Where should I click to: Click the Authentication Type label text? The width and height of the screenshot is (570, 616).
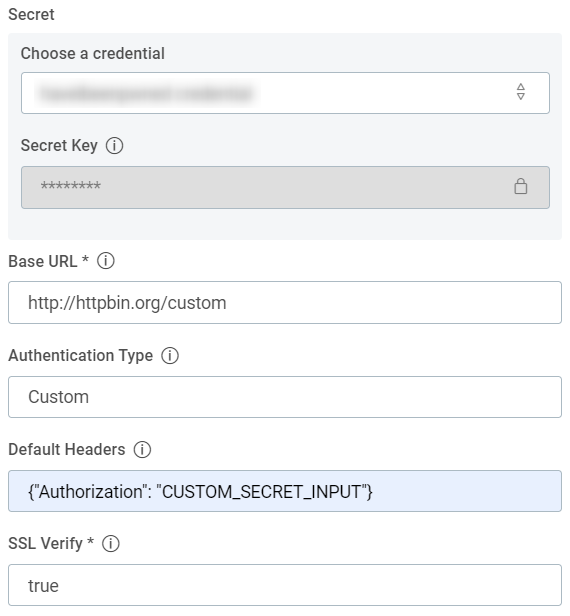81,356
